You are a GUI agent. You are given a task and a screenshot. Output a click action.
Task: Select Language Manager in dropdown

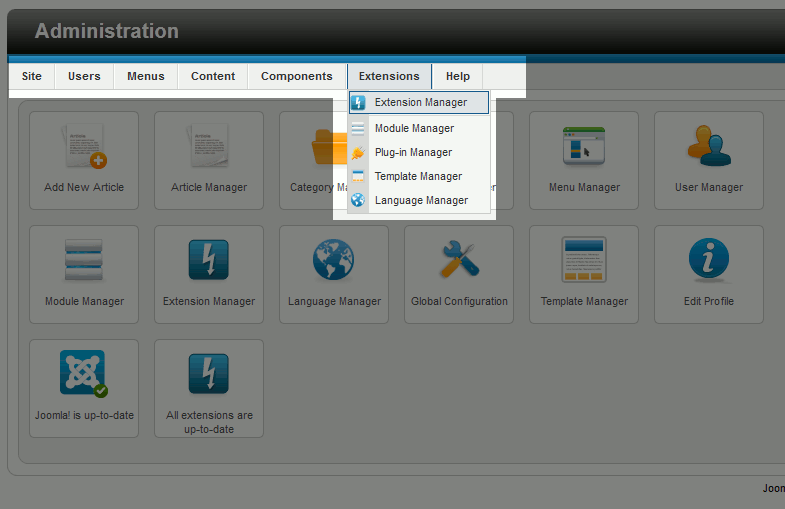(x=419, y=200)
